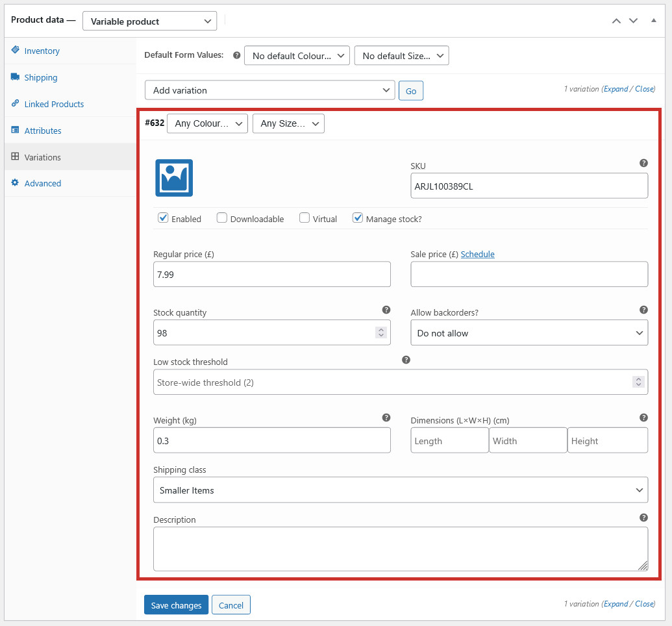Open the Allow backorders dropdown
The width and height of the screenshot is (672, 626).
(x=529, y=332)
